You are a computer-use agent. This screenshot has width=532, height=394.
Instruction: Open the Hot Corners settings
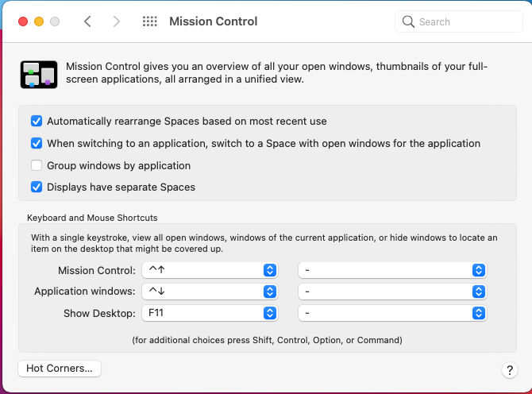click(x=60, y=369)
